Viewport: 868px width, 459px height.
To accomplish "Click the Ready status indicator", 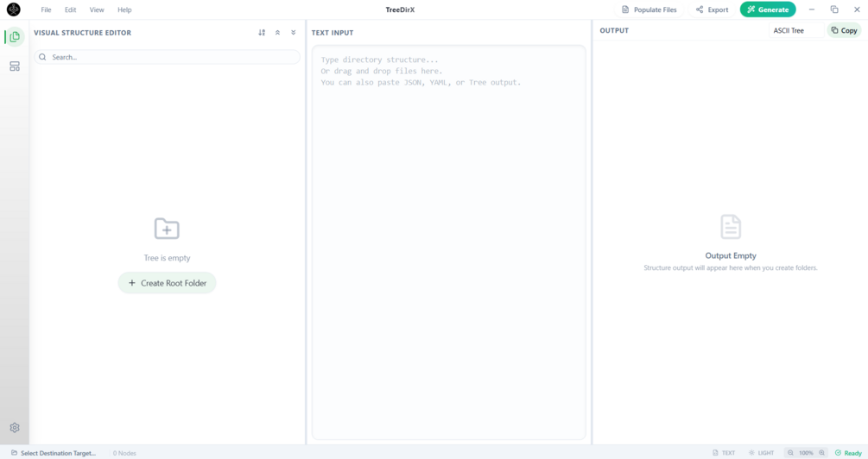I will click(x=849, y=453).
